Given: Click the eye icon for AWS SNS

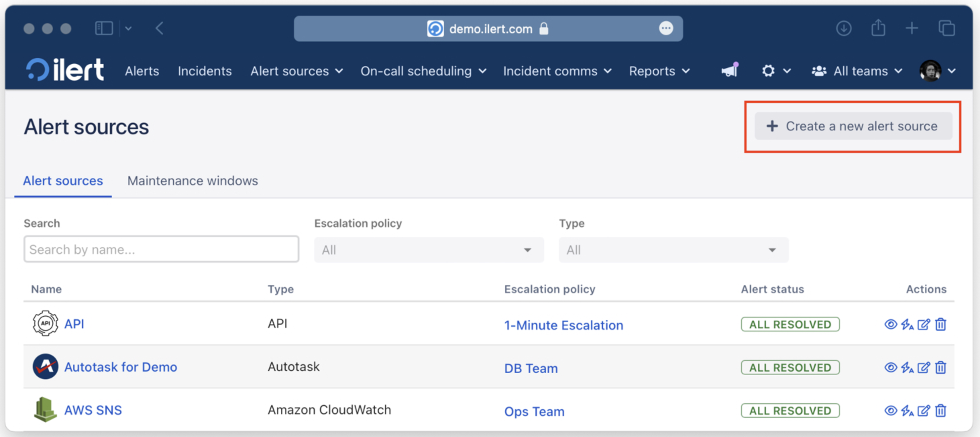Looking at the screenshot, I should (x=890, y=411).
